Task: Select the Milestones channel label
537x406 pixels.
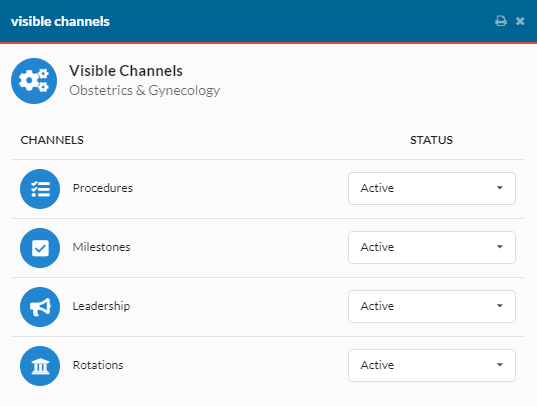Action: coord(101,247)
